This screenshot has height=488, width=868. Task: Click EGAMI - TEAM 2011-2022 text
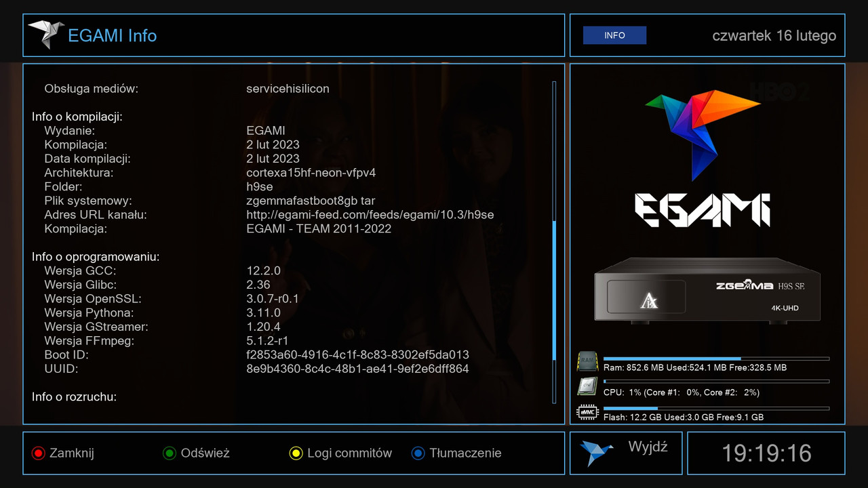pyautogui.click(x=319, y=229)
